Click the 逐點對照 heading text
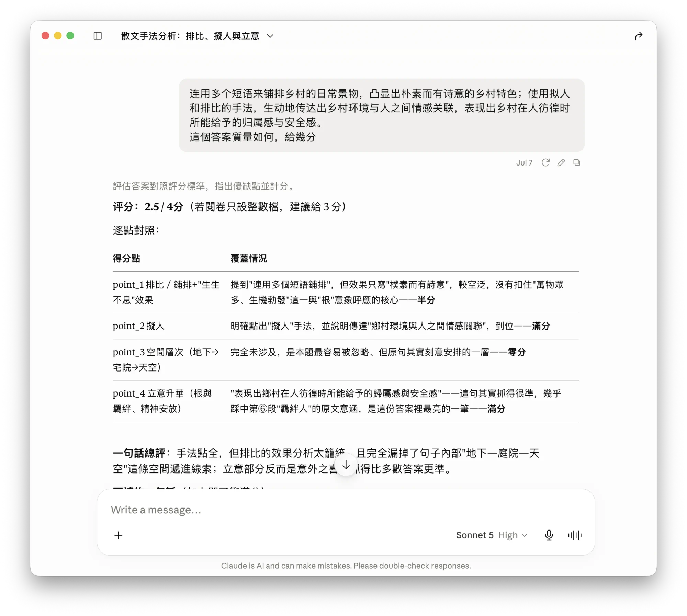The width and height of the screenshot is (687, 616). point(136,230)
